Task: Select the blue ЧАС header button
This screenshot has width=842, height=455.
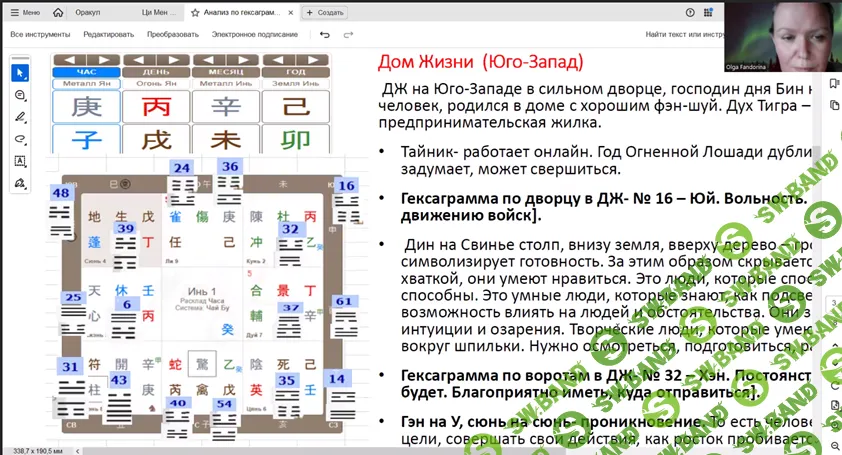Action: point(86,72)
